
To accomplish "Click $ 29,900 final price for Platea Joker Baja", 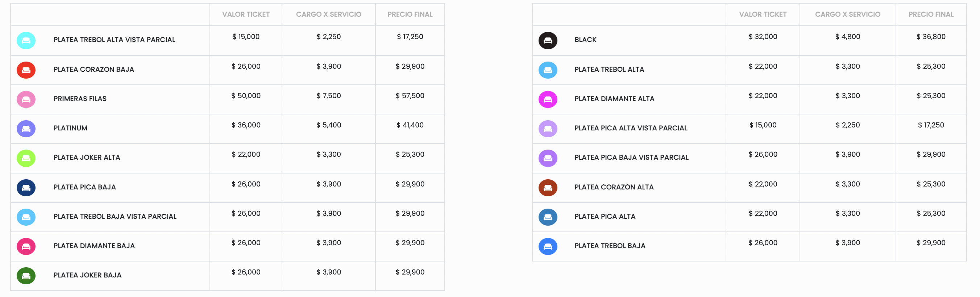I will (x=410, y=272).
